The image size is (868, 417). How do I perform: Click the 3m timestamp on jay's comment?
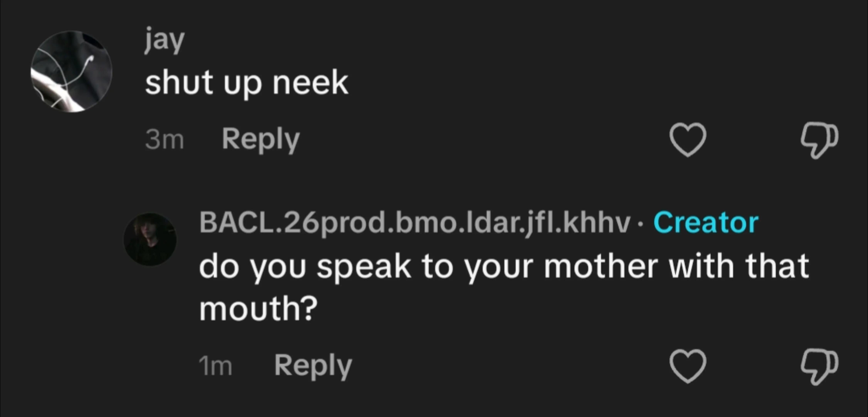coord(164,140)
